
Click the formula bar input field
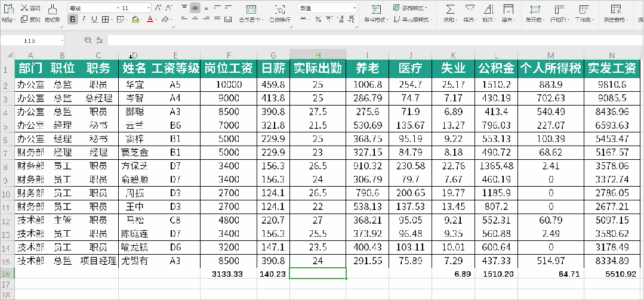[x=375, y=40]
